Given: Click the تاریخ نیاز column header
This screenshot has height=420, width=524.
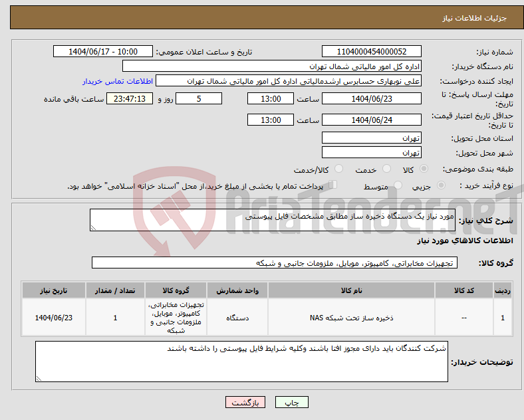Looking at the screenshot, I should coord(54,290).
